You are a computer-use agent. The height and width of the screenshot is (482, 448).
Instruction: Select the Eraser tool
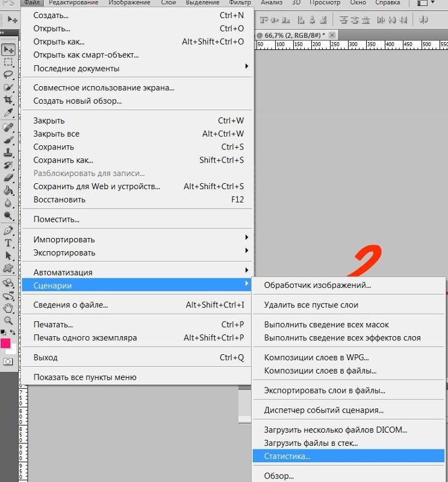(x=8, y=178)
